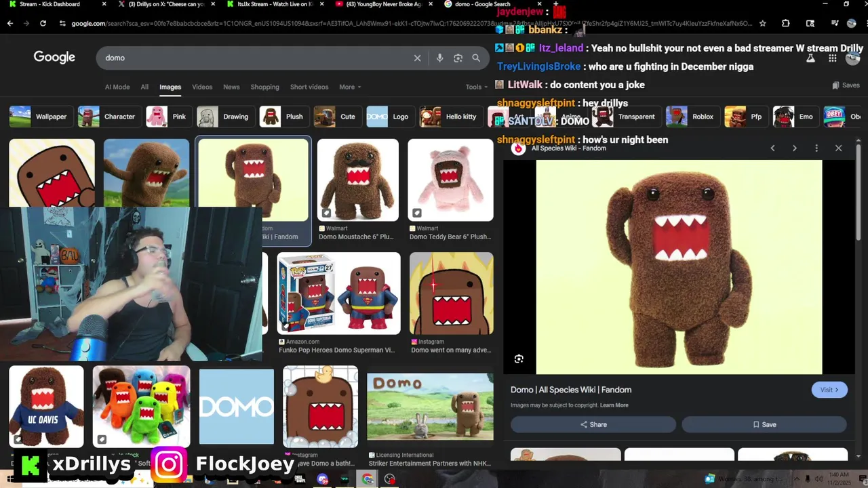This screenshot has height=488, width=868.
Task: Open a new browser tab with the plus
Action: (556, 4)
